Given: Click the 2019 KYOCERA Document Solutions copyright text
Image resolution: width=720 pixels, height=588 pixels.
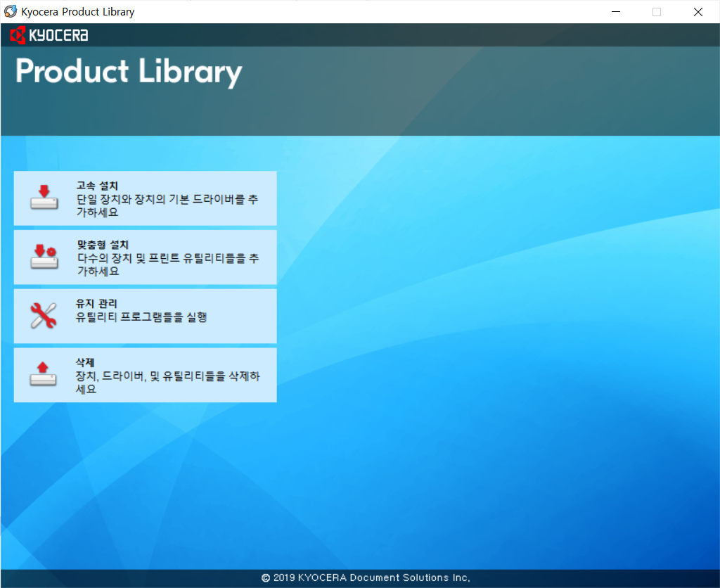Looking at the screenshot, I should tap(366, 578).
